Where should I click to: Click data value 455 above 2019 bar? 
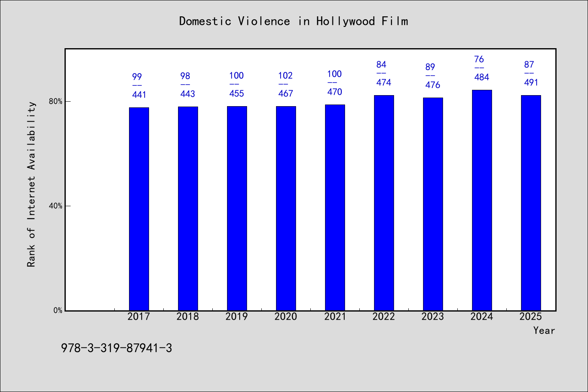[x=237, y=94]
